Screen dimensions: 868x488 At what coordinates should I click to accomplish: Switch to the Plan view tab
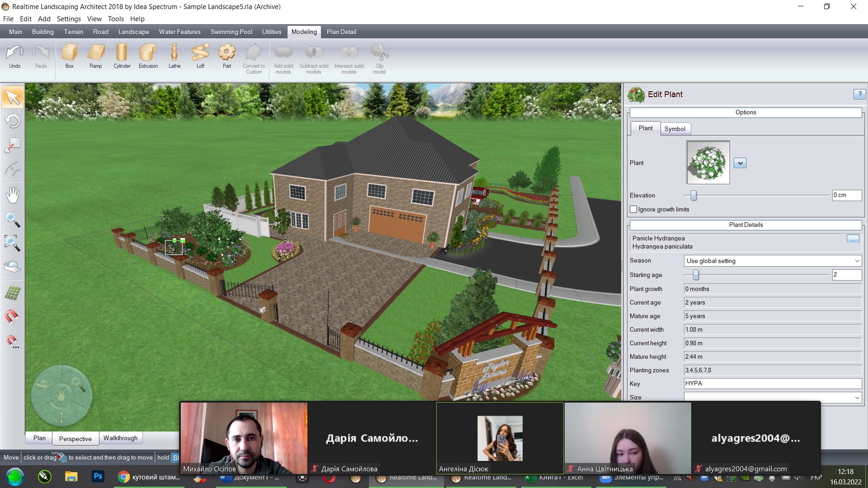pos(39,438)
